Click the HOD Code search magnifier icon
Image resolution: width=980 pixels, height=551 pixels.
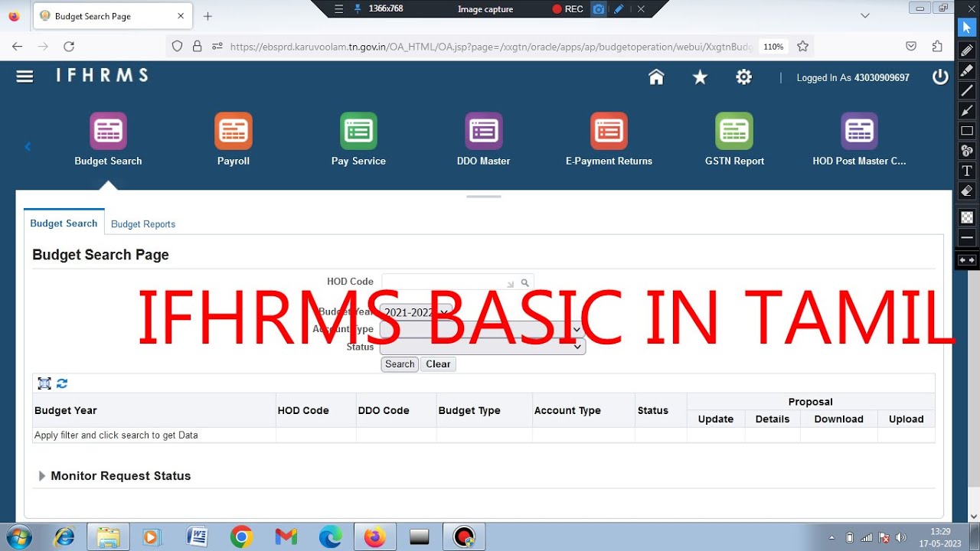(525, 282)
